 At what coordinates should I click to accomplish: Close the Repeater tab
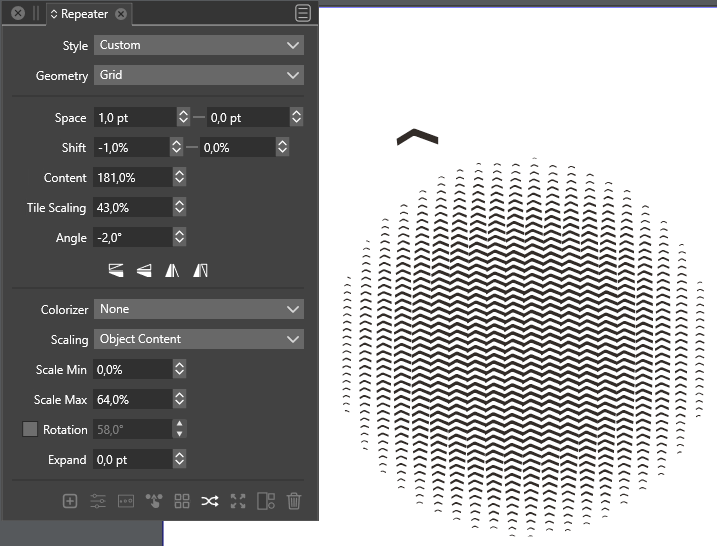tap(121, 14)
